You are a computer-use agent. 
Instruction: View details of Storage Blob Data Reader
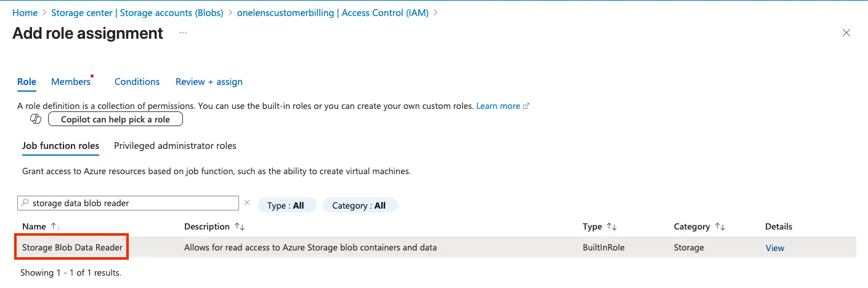click(774, 248)
